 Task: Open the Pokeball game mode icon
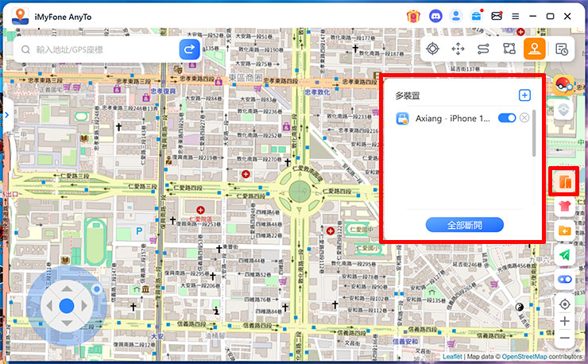pyautogui.click(x=563, y=85)
